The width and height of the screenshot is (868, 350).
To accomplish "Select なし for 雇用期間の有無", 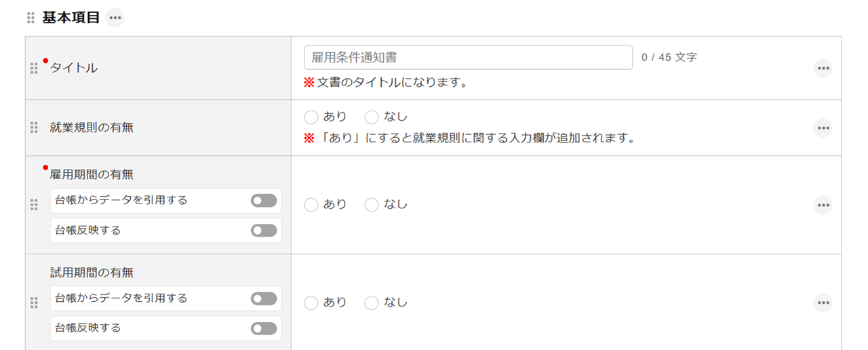I will (372, 205).
